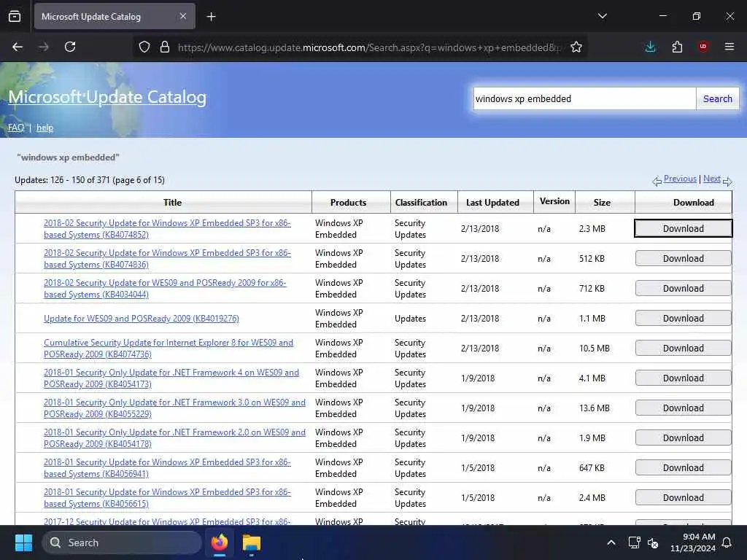Sort results by the Title column
This screenshot has height=560, width=747.
tap(172, 203)
